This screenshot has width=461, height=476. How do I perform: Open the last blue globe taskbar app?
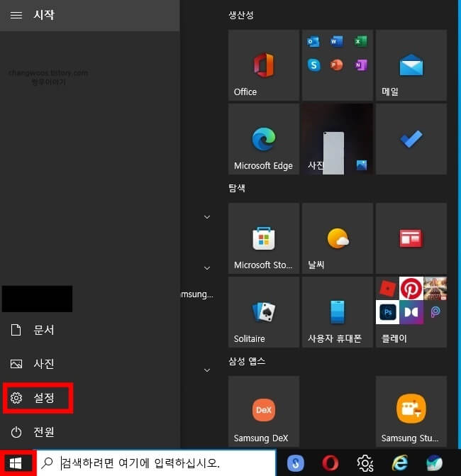click(435, 463)
